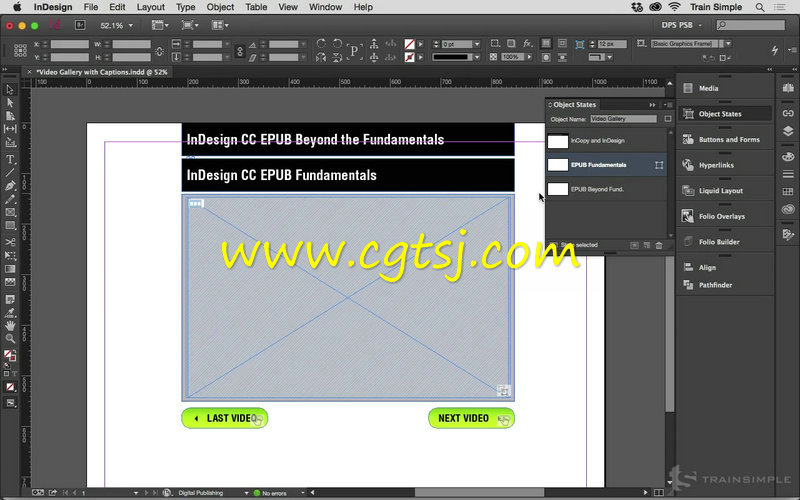The image size is (800, 500).
Task: Select the Line tool
Action: [x=10, y=172]
